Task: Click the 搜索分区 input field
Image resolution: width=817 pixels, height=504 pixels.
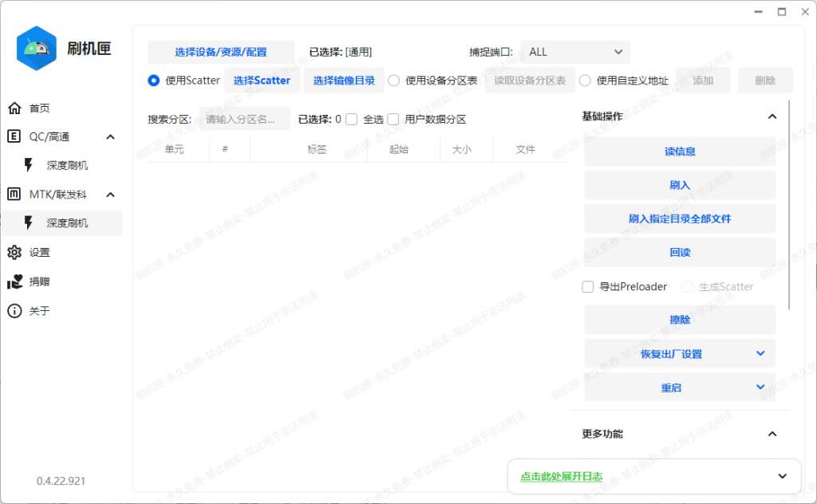Action: [247, 118]
